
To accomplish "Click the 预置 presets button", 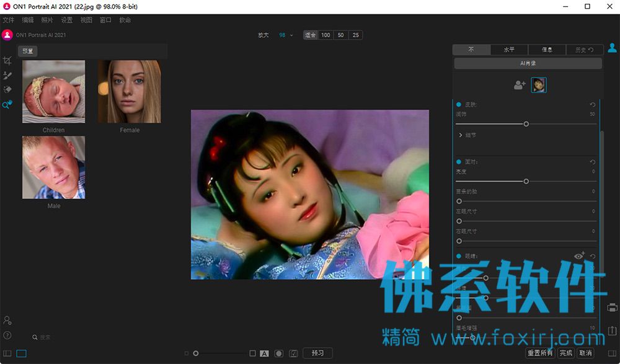I will (28, 51).
